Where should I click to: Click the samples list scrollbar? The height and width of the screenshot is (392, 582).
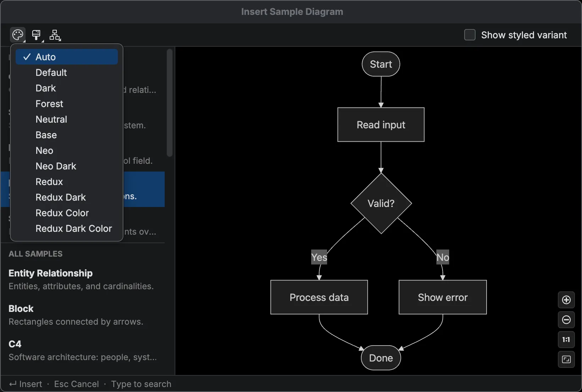170,103
